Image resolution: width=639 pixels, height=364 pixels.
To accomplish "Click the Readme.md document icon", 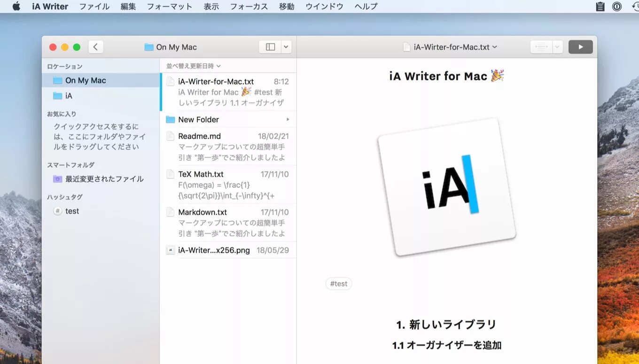I will 171,136.
